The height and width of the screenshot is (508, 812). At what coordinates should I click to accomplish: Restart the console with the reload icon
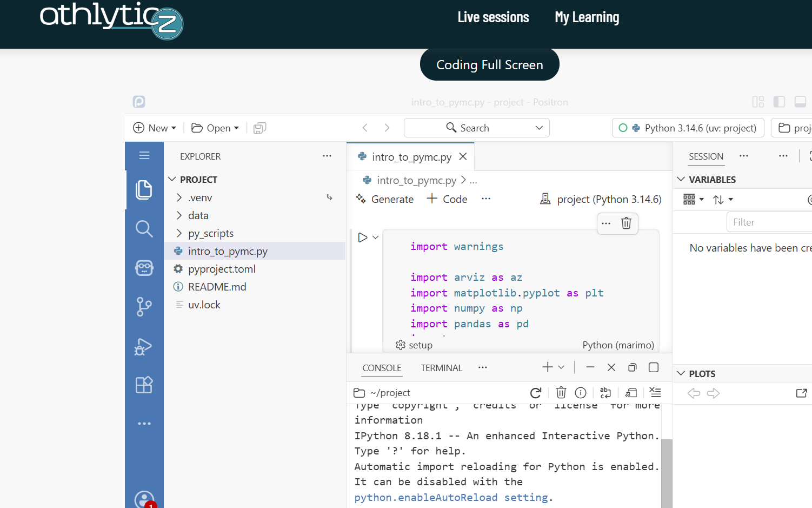536,393
